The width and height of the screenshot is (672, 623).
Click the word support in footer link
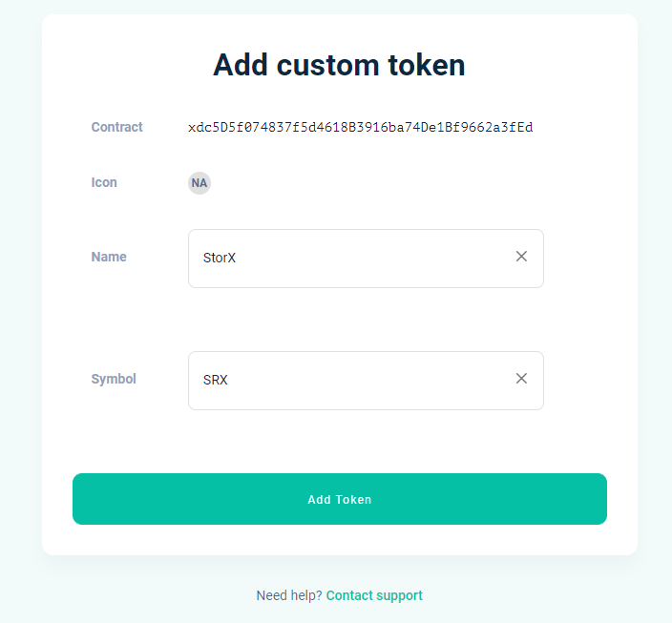[398, 595]
